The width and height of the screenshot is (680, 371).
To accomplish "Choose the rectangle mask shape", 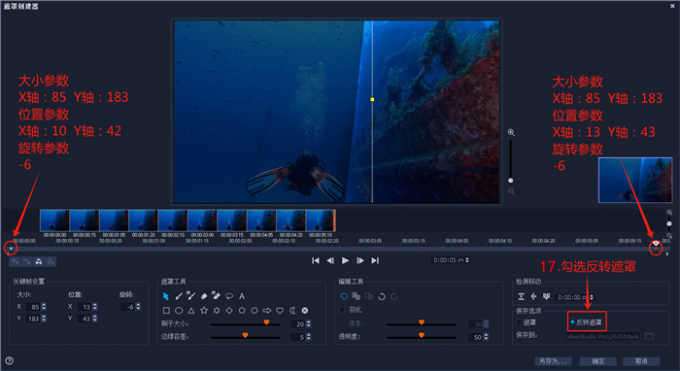I will click(x=166, y=311).
